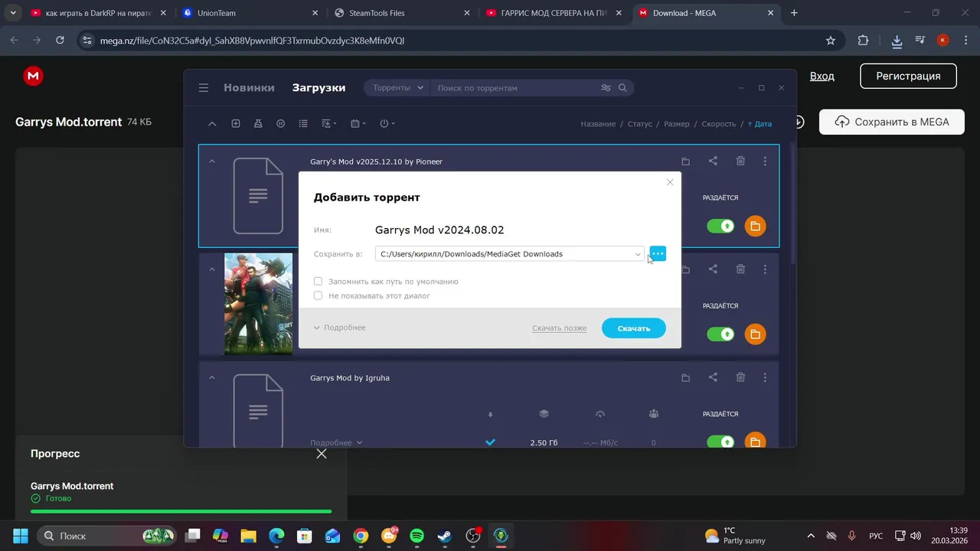
Task: Open more options for Garrys Mod by Igruha
Action: [765, 377]
